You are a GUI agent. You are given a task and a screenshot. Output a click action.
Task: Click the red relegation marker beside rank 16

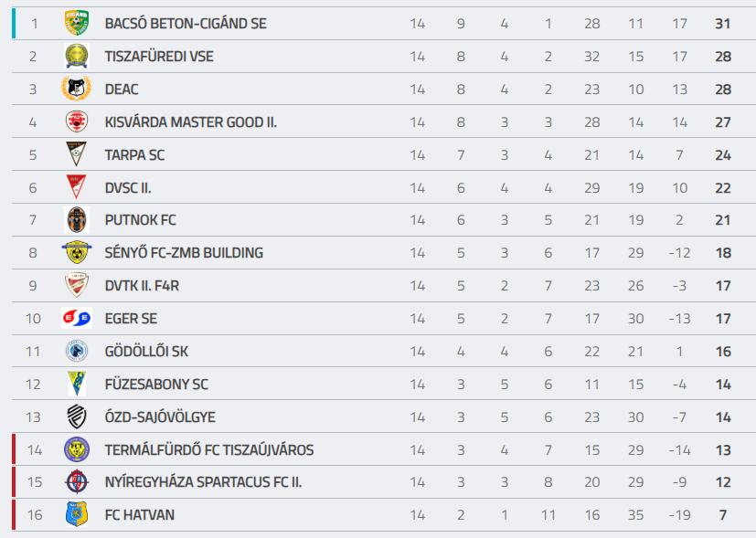click(14, 514)
